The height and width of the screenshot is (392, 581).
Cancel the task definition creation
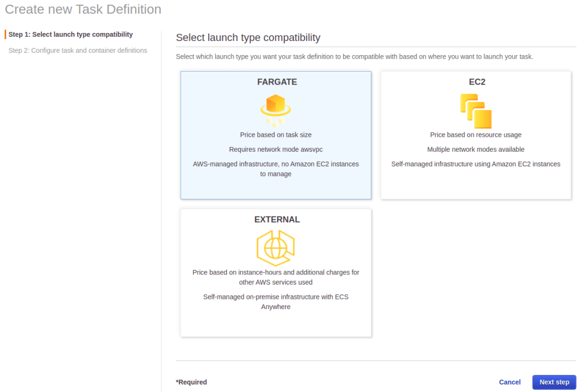[509, 382]
